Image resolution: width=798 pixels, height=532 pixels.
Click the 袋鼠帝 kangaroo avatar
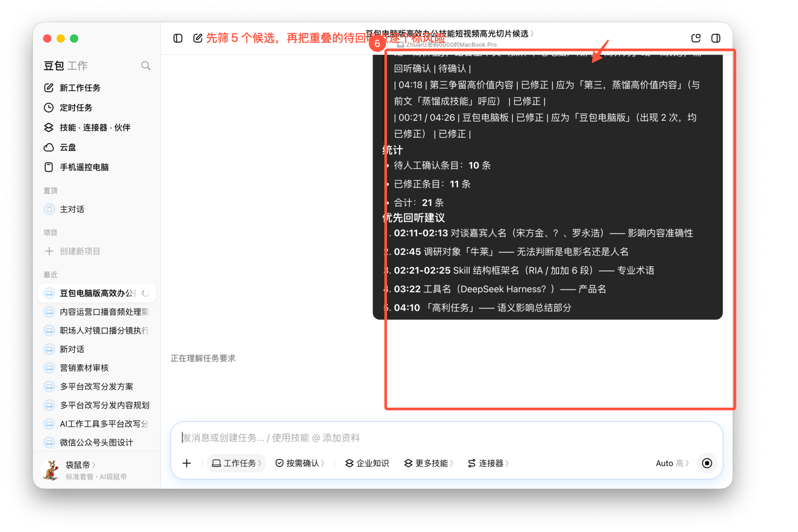[51, 470]
